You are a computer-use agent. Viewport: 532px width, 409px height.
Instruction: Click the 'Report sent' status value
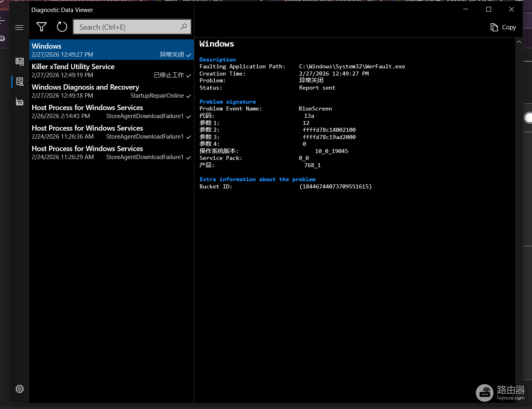point(317,88)
